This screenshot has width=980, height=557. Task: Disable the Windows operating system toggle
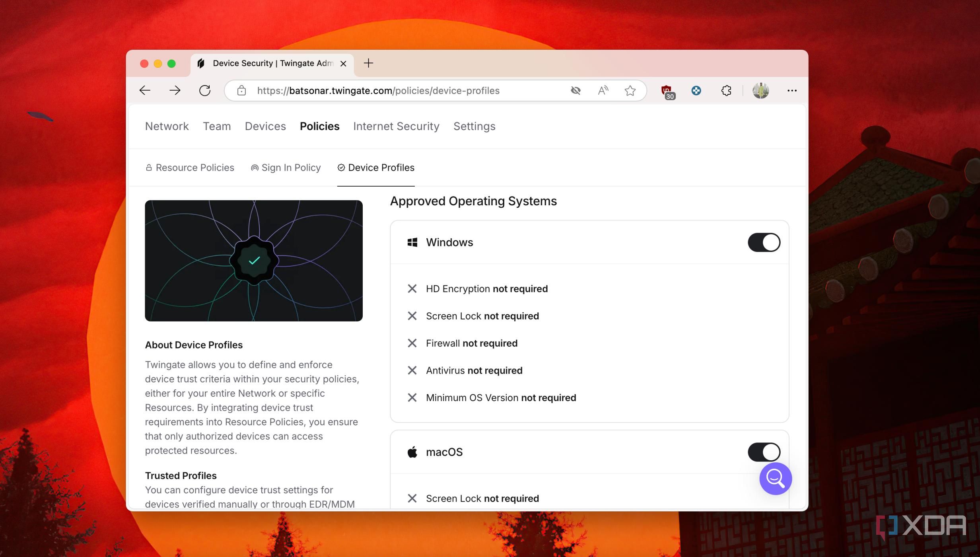[x=764, y=242]
